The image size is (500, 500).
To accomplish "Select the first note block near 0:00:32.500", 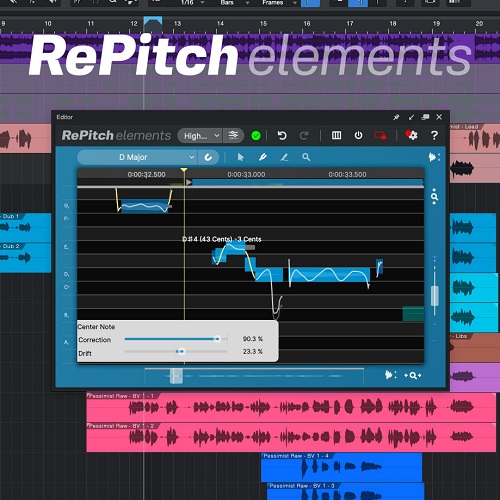I will (145, 206).
